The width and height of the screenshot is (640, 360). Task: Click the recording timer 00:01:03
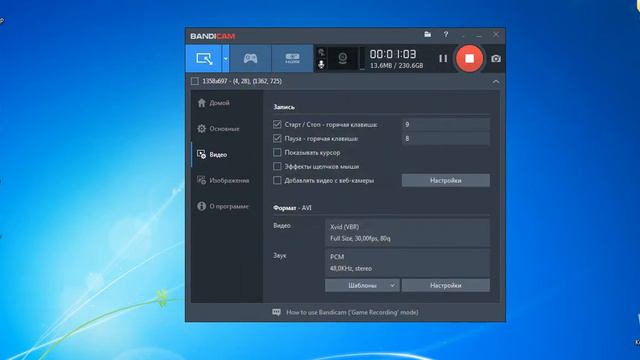[393, 54]
